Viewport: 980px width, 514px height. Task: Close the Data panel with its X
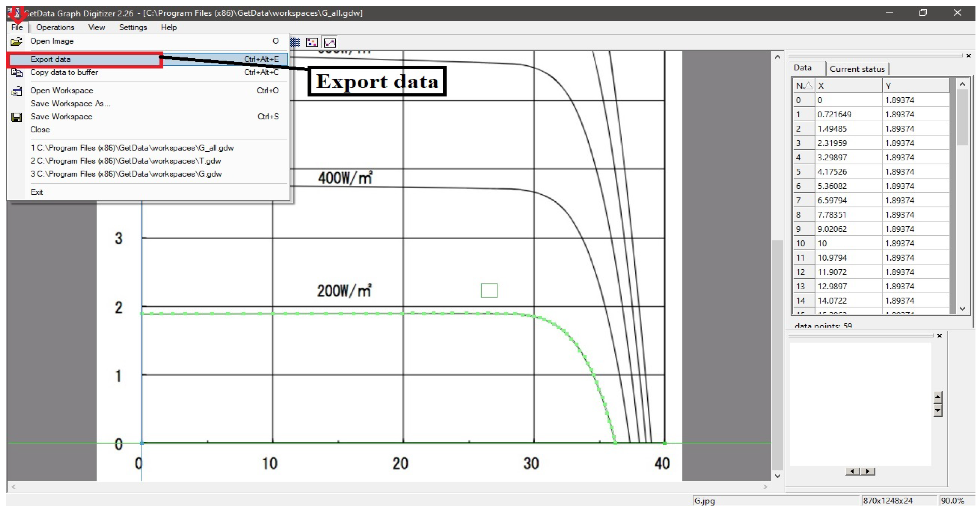pos(969,56)
